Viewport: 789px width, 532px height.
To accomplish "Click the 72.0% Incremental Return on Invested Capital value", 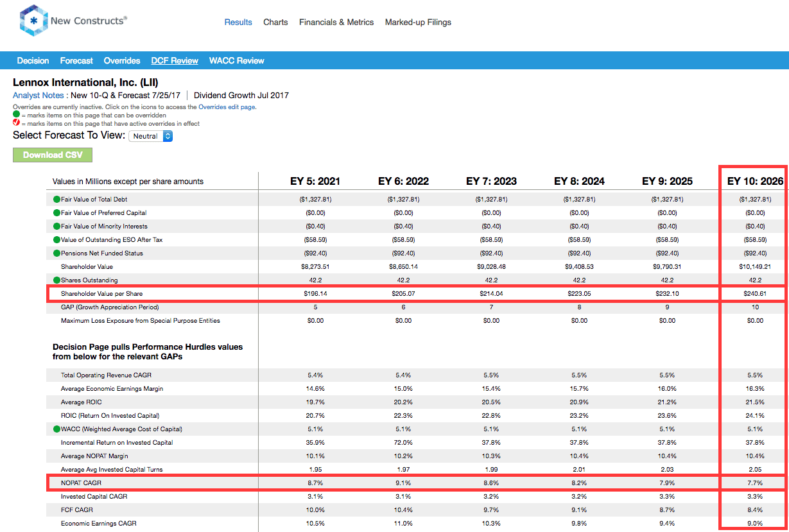I will click(403, 443).
